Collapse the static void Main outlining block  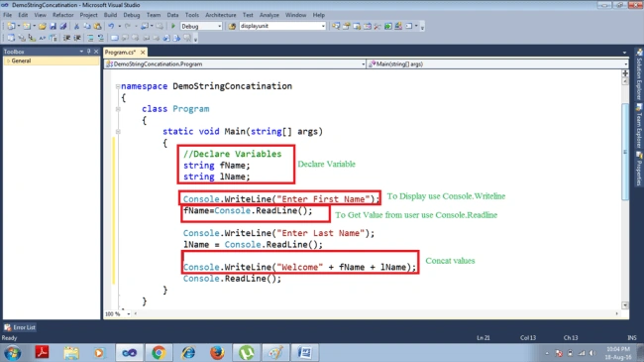click(118, 132)
